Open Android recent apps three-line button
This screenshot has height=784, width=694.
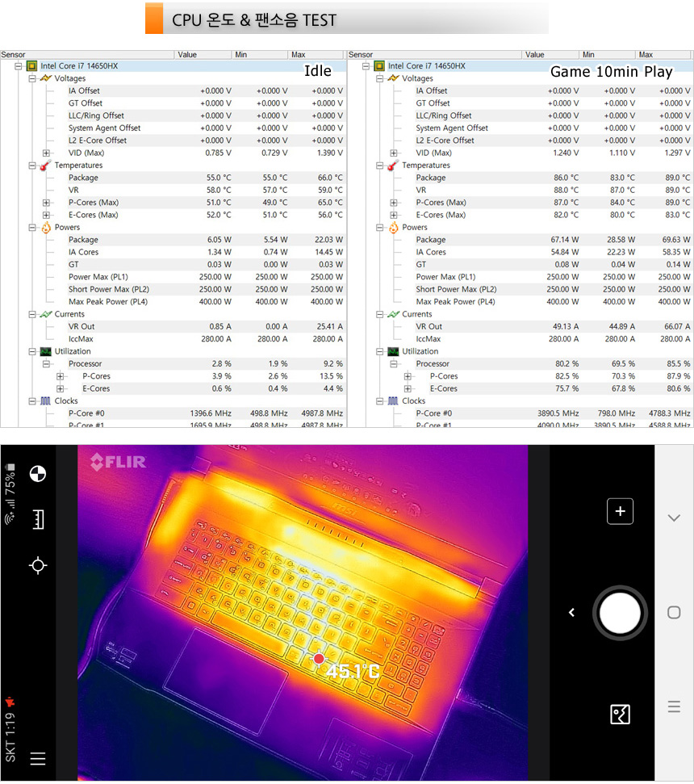click(x=674, y=707)
